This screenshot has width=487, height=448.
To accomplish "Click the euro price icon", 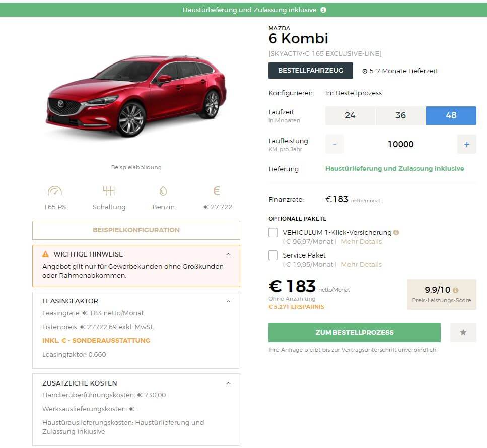I will 217,191.
